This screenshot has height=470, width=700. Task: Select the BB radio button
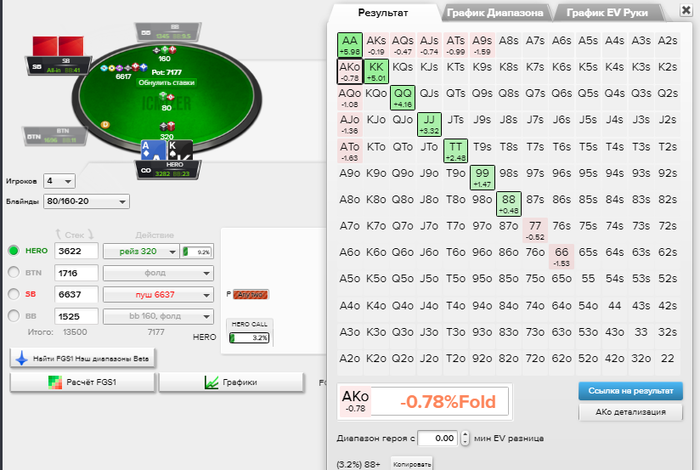click(x=13, y=316)
